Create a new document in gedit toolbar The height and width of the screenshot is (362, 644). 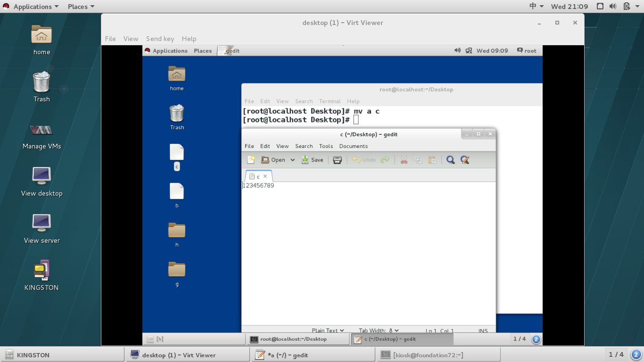tap(251, 160)
